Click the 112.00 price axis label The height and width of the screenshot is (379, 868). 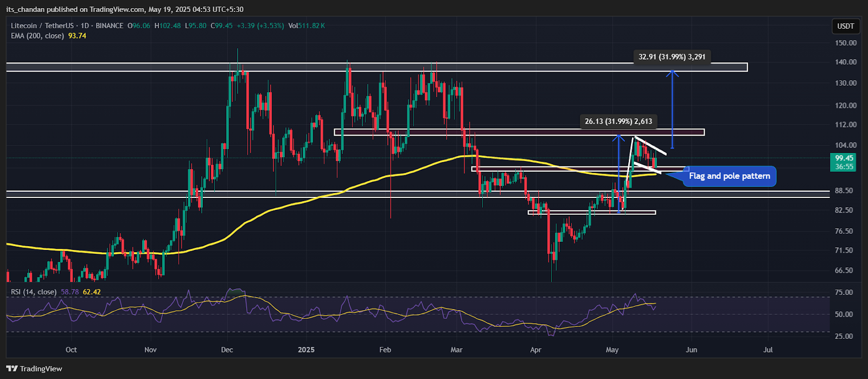(x=846, y=125)
